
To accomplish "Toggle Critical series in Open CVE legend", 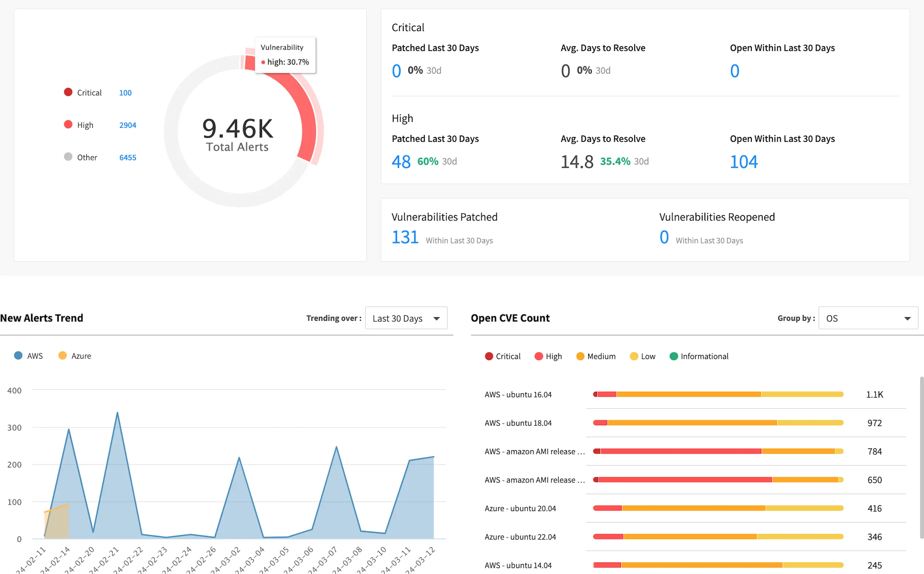I will [489, 356].
